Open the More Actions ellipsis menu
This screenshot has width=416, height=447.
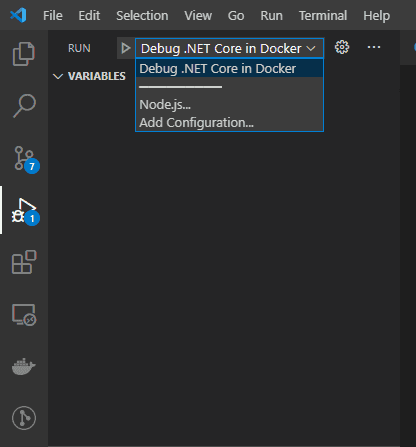(x=374, y=47)
